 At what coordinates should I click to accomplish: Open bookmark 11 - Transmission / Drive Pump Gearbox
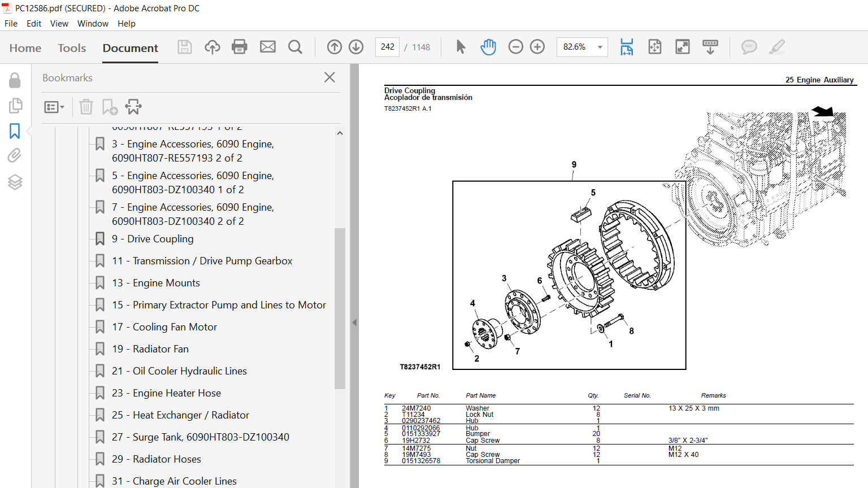(x=202, y=261)
